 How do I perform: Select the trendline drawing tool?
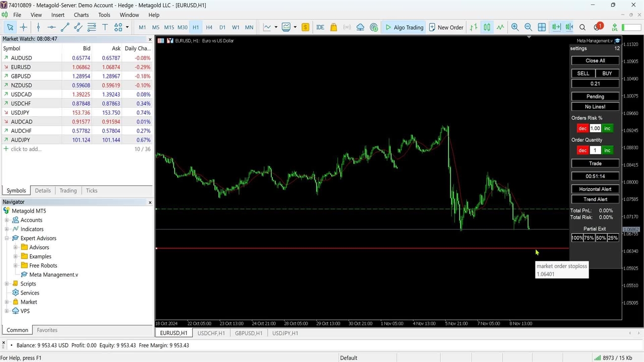click(65, 27)
